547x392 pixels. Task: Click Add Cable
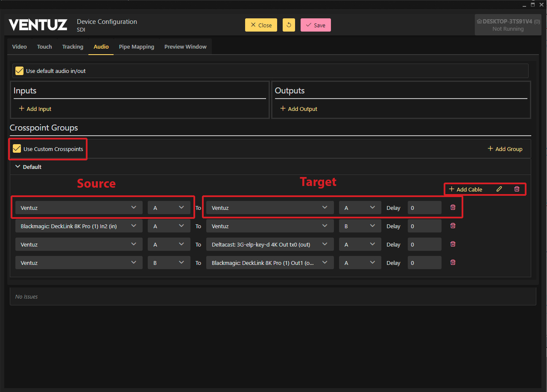click(465, 189)
